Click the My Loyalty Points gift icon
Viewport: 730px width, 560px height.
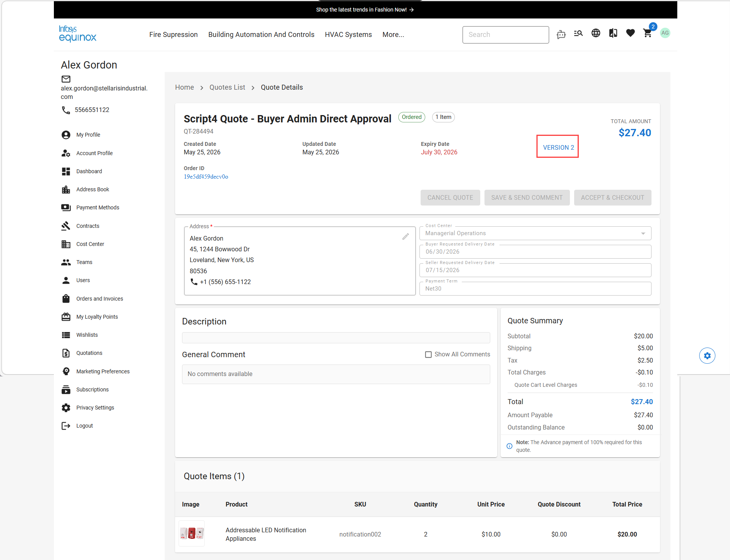(66, 317)
